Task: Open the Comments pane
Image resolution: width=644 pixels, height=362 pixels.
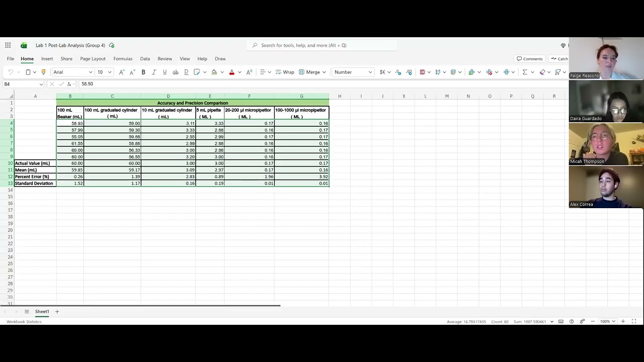Action: pyautogui.click(x=530, y=59)
